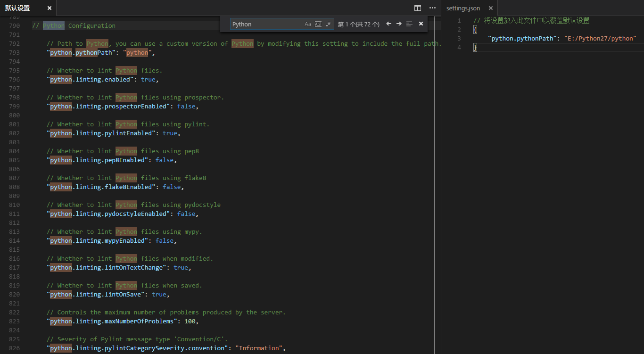Toggle whole word matching
The width and height of the screenshot is (644, 354).
click(318, 24)
